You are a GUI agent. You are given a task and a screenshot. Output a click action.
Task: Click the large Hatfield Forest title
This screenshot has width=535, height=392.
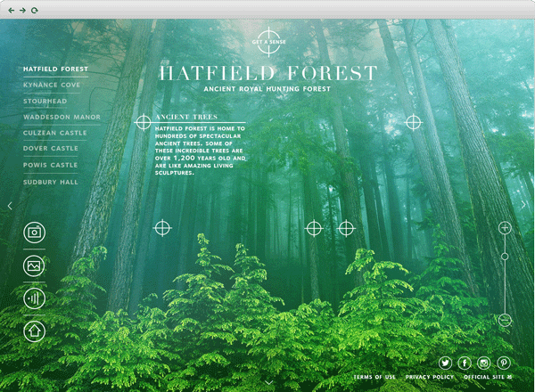[x=268, y=73]
